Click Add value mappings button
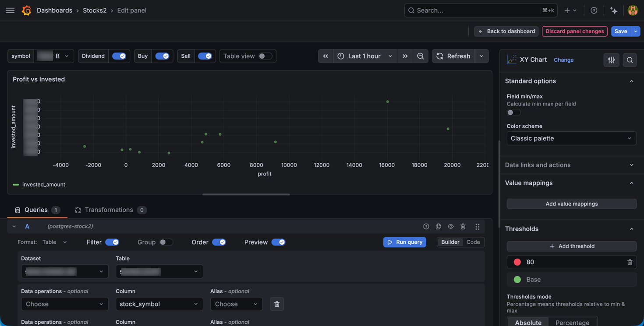This screenshot has height=326, width=644. pos(572,204)
